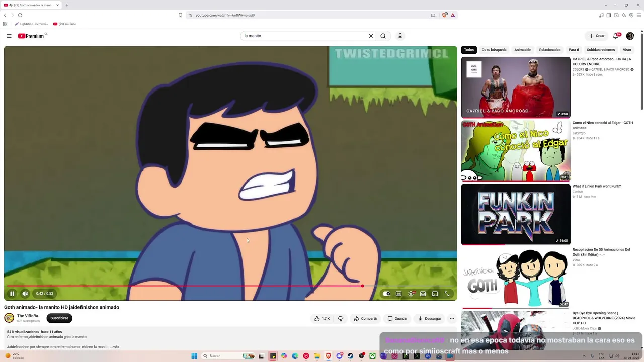Go back in browser history
This screenshot has width=644, height=362.
click(5, 15)
